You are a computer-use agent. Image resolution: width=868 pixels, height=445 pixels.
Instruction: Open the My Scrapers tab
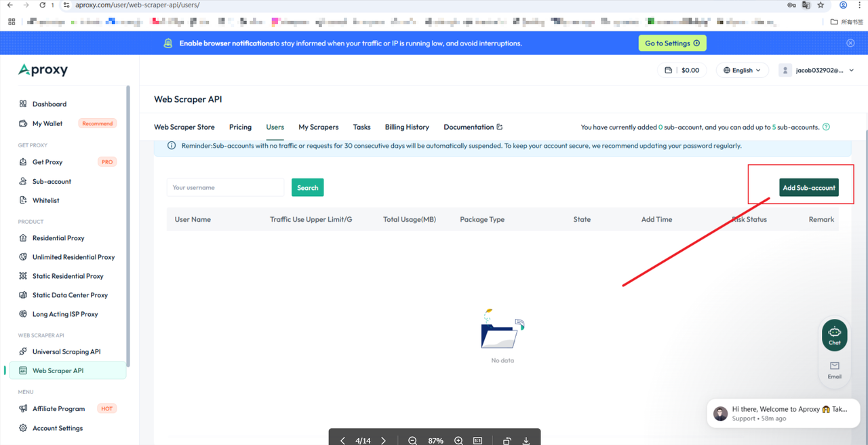(x=319, y=127)
